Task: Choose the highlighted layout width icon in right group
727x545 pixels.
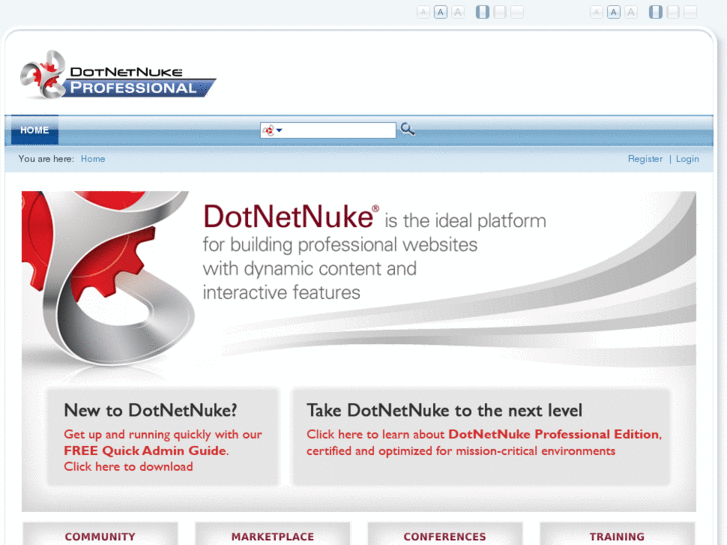Action: (x=656, y=12)
